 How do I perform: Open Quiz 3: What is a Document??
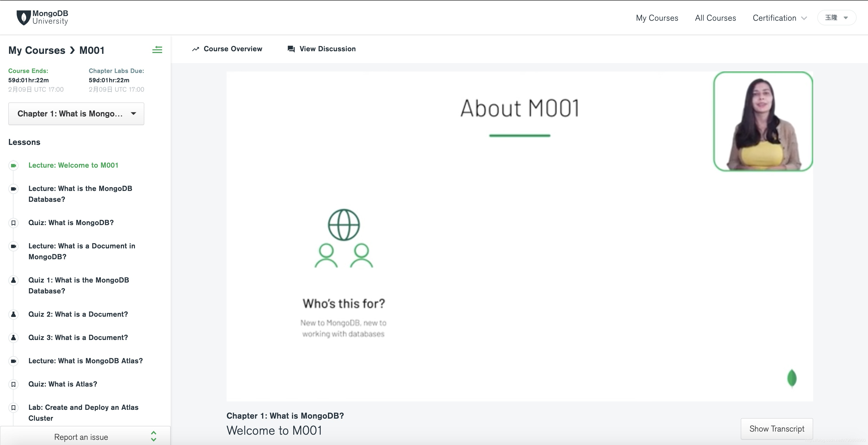78,337
